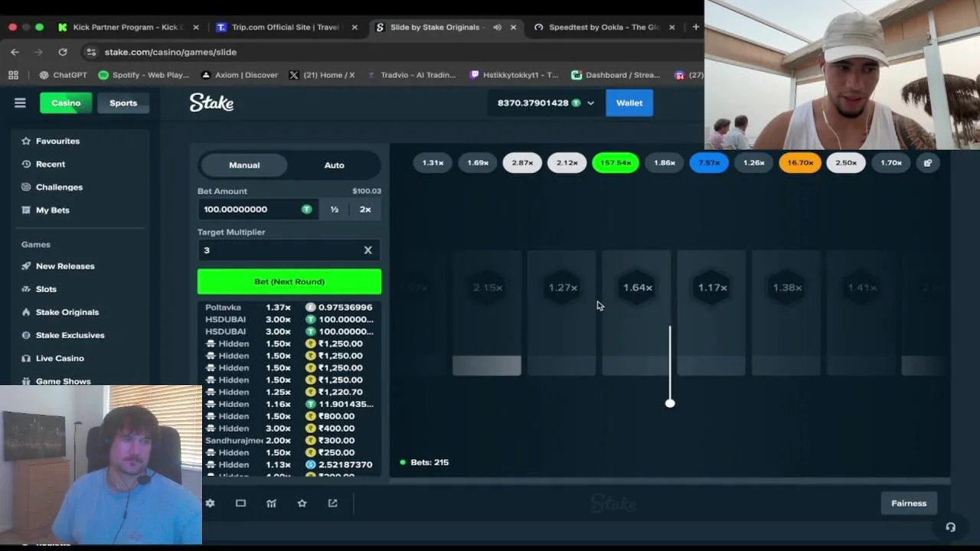Open Sandhurajme's bet row
This screenshot has height=551, width=980.
[289, 440]
